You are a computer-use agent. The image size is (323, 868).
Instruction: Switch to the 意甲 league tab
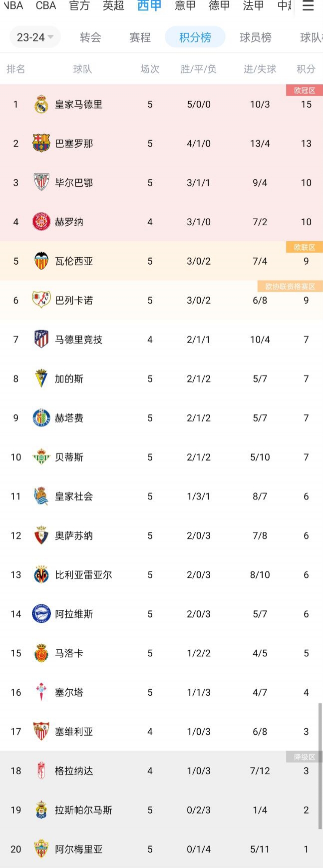[x=185, y=6]
